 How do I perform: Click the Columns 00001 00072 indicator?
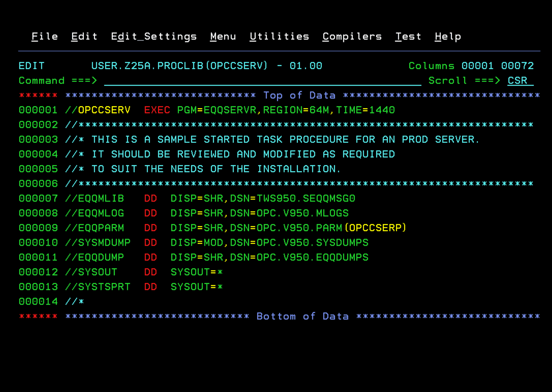471,66
